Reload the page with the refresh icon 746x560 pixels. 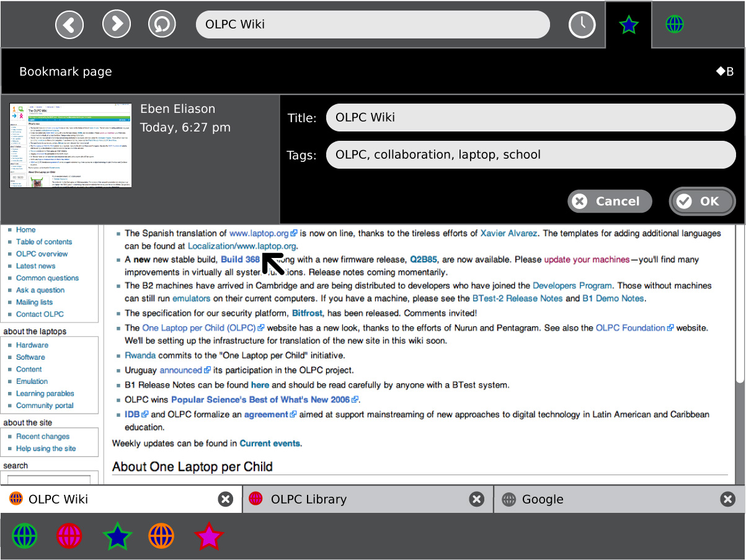click(162, 25)
